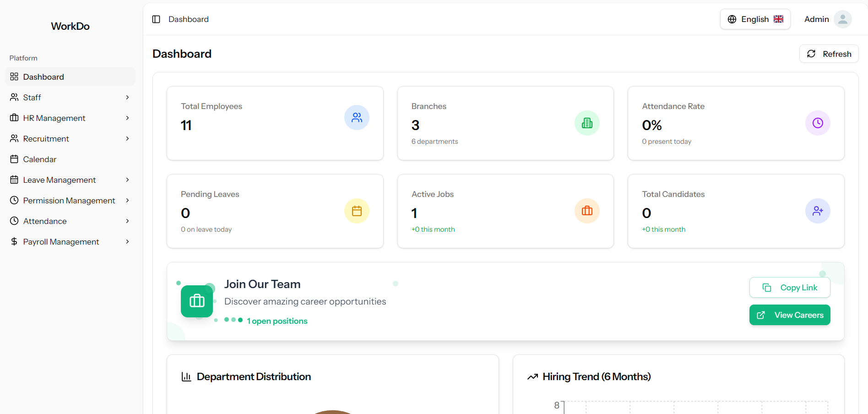Click the Refresh button

pos(829,54)
